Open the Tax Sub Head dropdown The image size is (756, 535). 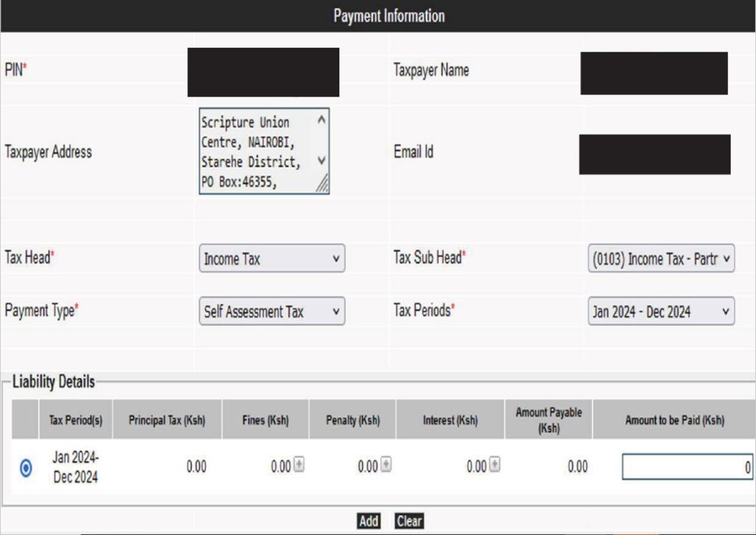point(661,259)
